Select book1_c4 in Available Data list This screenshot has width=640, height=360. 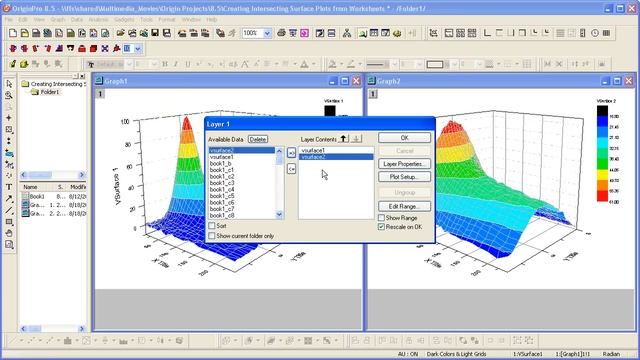[x=222, y=189]
